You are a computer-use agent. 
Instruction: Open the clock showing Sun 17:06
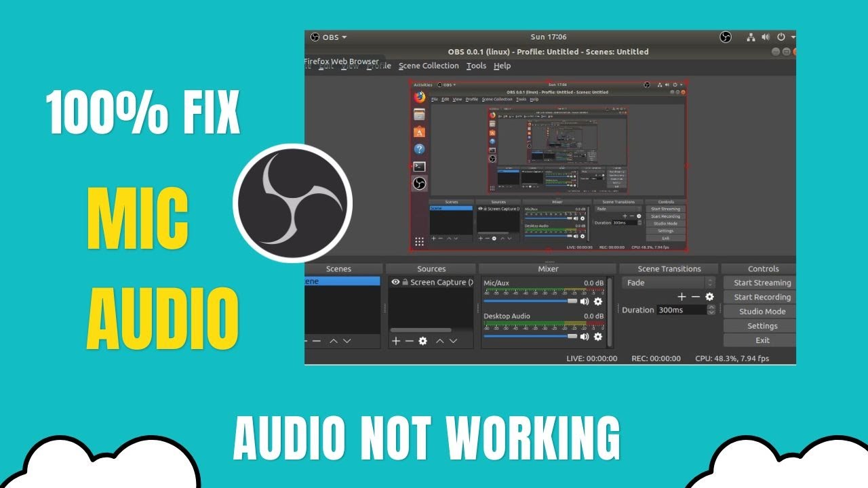point(549,37)
